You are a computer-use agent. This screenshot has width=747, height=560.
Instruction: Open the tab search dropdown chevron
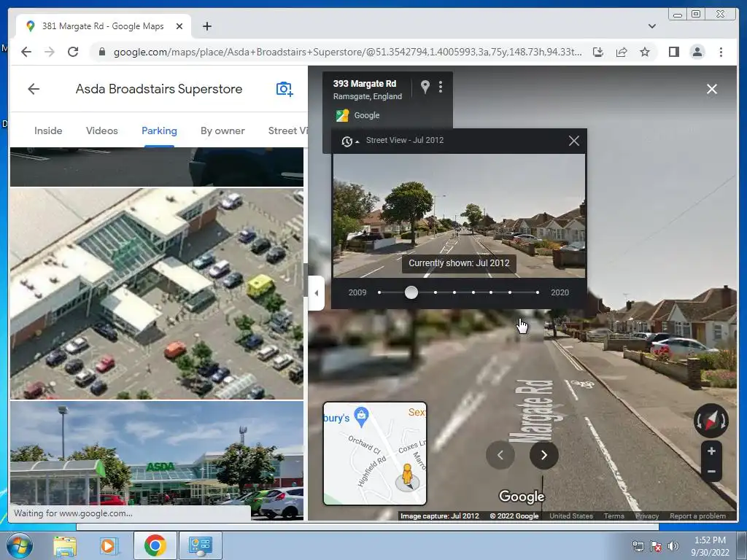point(651,26)
